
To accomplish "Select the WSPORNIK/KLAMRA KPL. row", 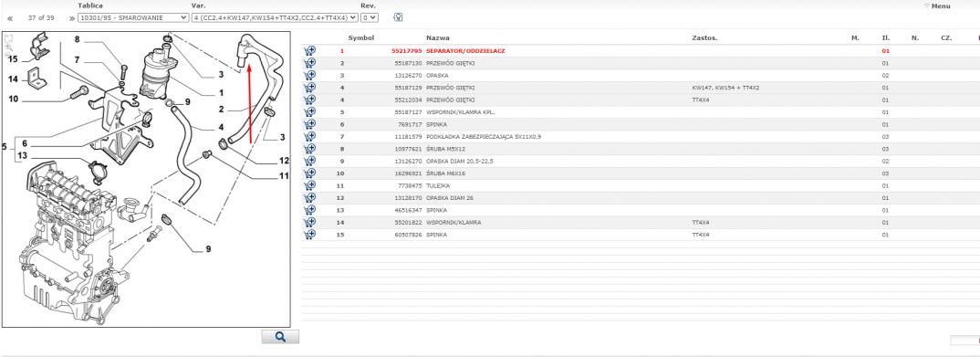I will [x=640, y=112].
